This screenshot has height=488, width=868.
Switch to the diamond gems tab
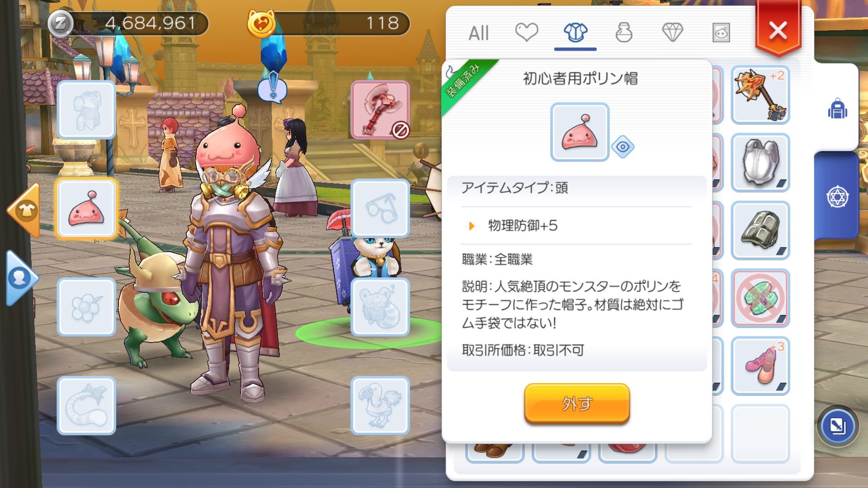pos(672,33)
